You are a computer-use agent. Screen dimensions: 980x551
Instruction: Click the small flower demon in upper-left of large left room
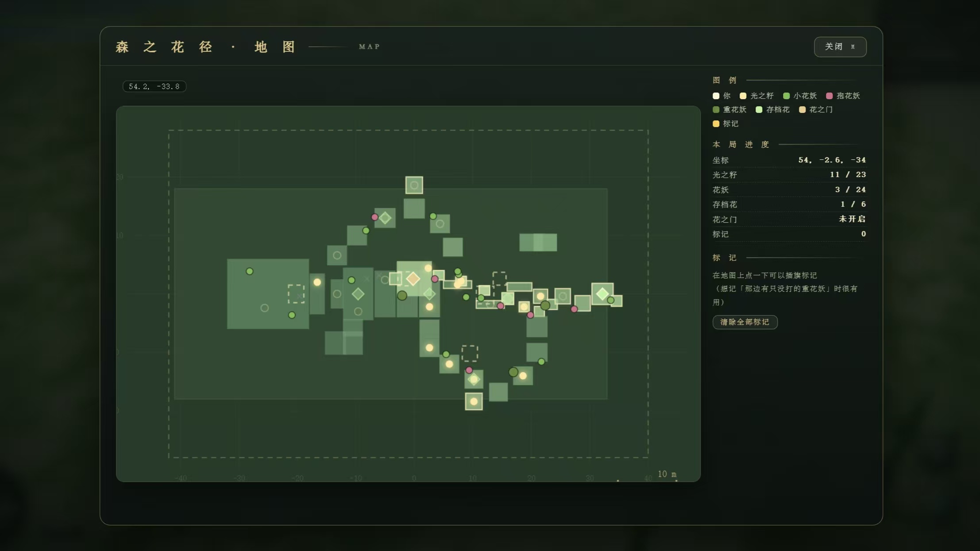(250, 271)
